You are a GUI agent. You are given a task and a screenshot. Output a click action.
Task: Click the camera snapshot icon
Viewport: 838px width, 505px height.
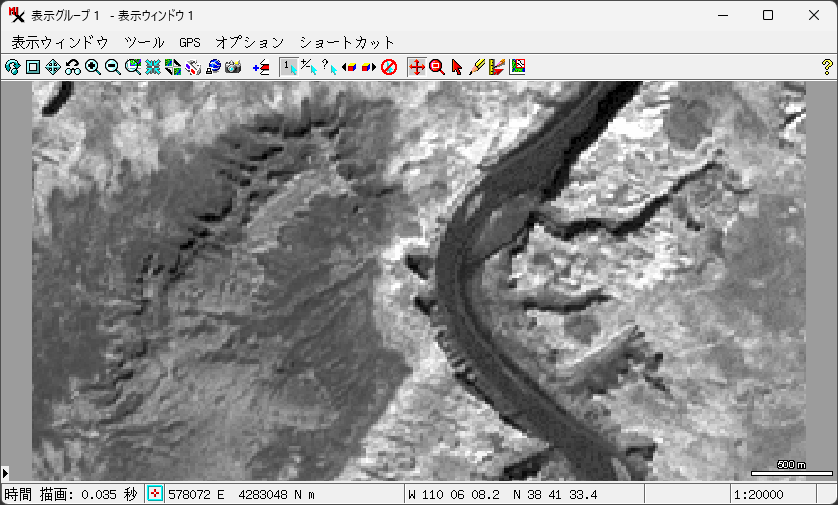233,67
